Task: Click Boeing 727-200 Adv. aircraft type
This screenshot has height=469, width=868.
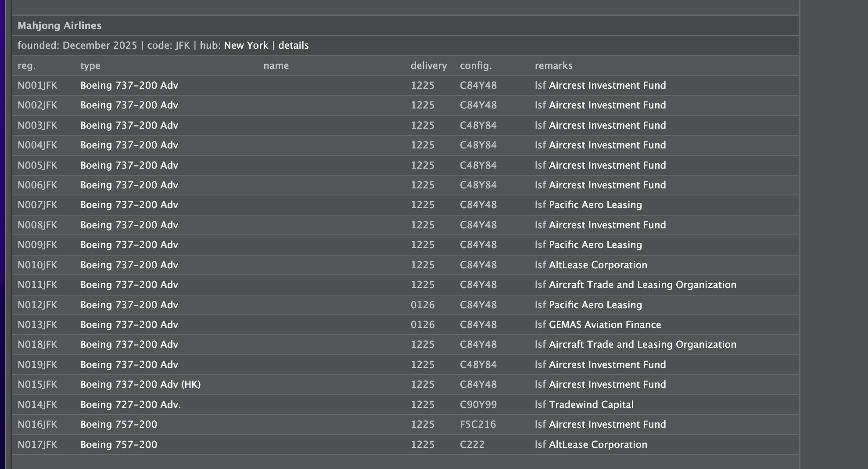Action: (x=130, y=405)
